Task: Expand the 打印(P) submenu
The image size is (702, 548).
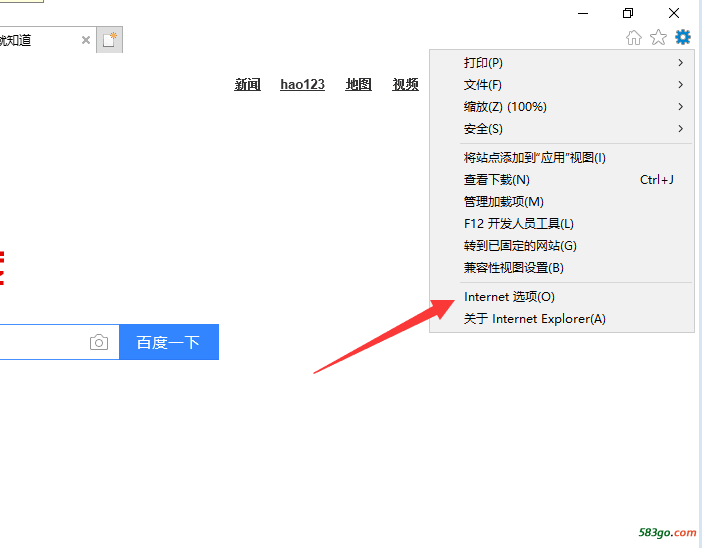Action: (562, 63)
